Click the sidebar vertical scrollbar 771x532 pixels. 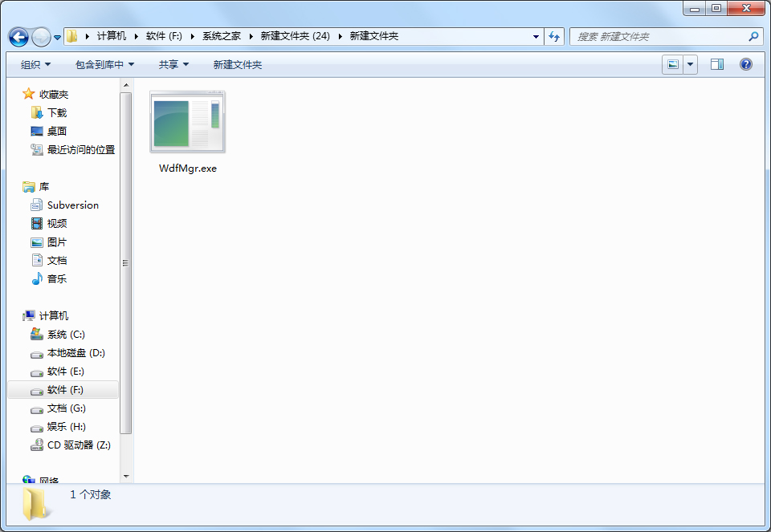point(125,262)
